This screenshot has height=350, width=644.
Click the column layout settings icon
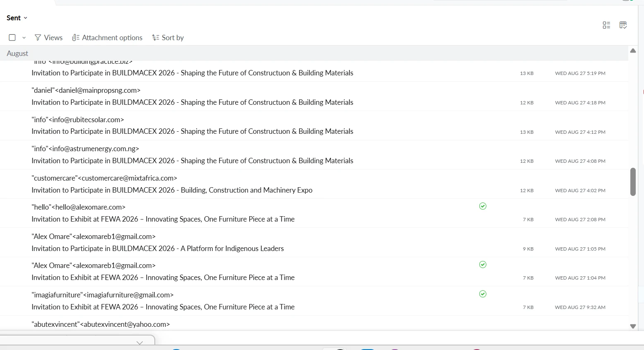pos(623,25)
